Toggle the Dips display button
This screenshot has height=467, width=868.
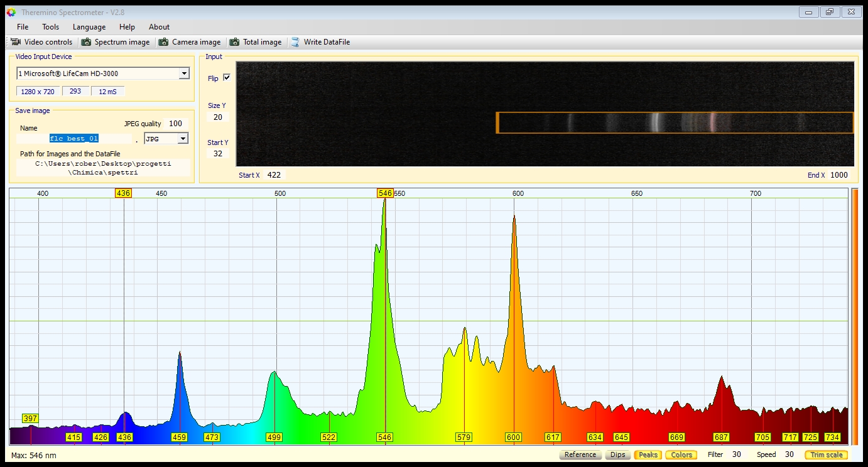[x=617, y=454]
